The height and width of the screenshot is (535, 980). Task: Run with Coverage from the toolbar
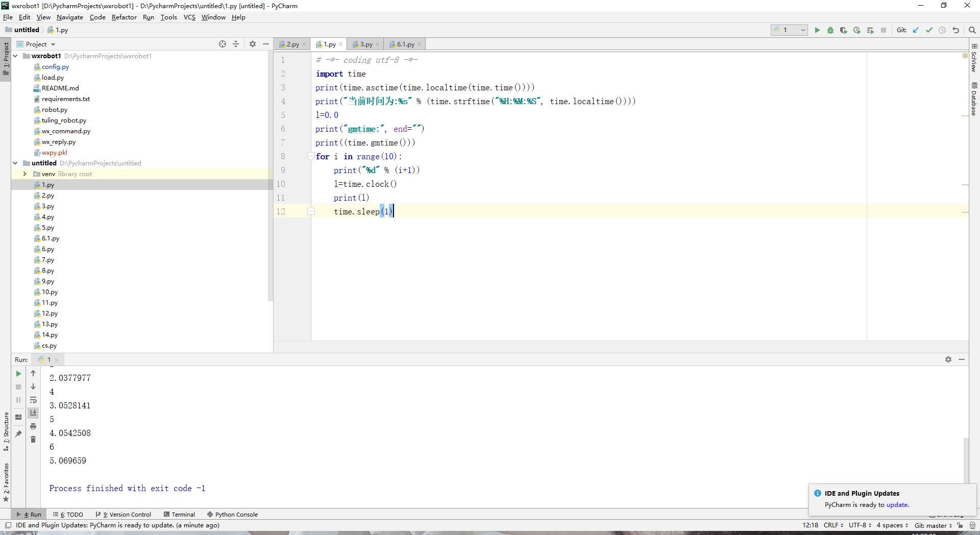click(x=844, y=30)
